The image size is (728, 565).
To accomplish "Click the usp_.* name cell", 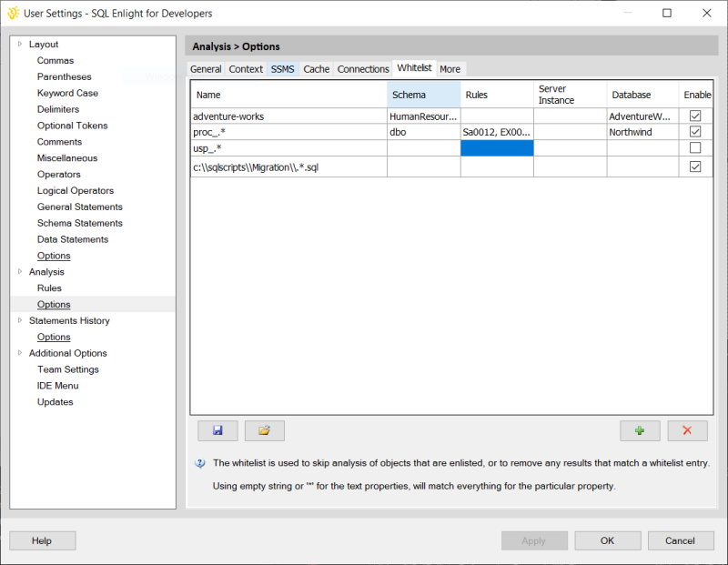I will pos(288,148).
